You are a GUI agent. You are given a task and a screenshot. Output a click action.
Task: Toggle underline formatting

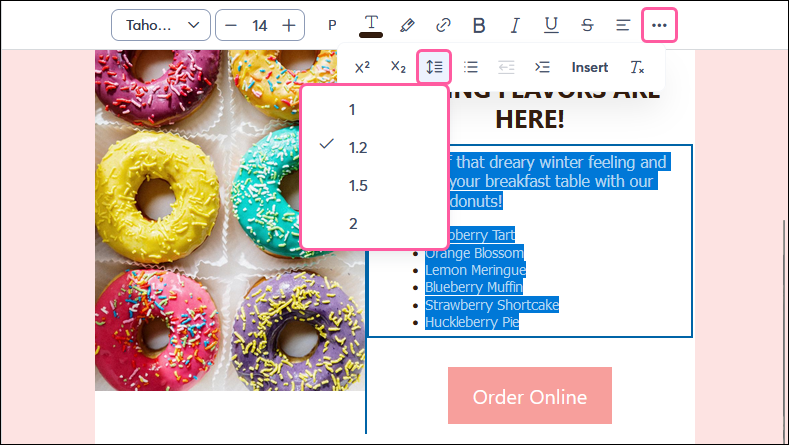[551, 25]
